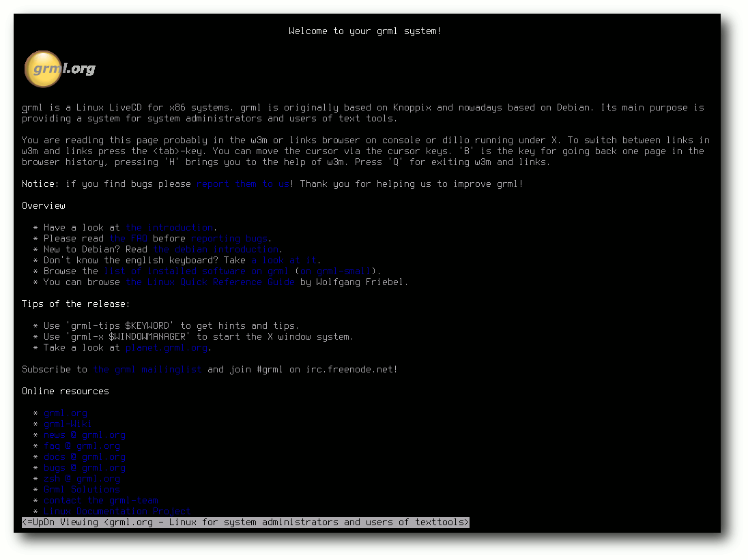Open 'the introduction' link
This screenshot has width=748, height=560.
[x=169, y=227]
